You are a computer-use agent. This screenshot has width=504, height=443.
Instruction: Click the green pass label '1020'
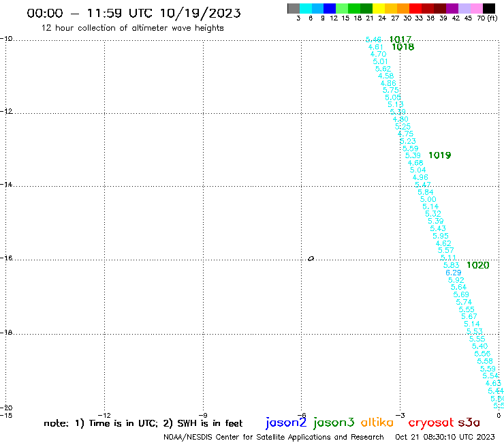[478, 265]
